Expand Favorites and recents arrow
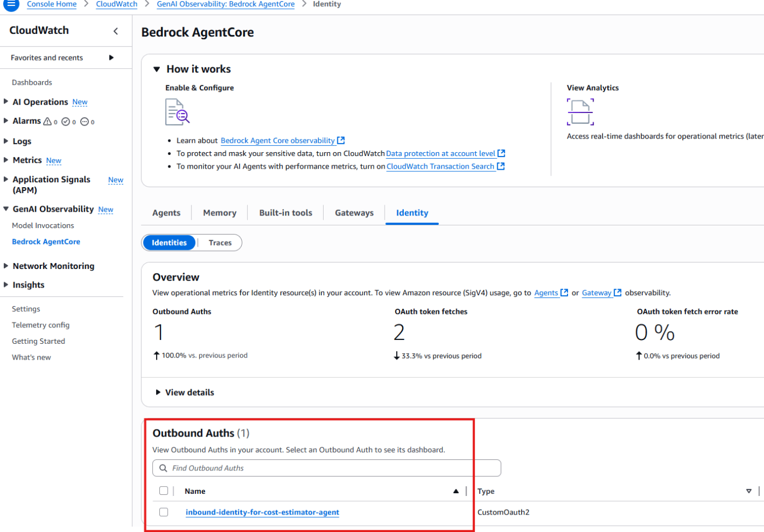 click(x=111, y=57)
